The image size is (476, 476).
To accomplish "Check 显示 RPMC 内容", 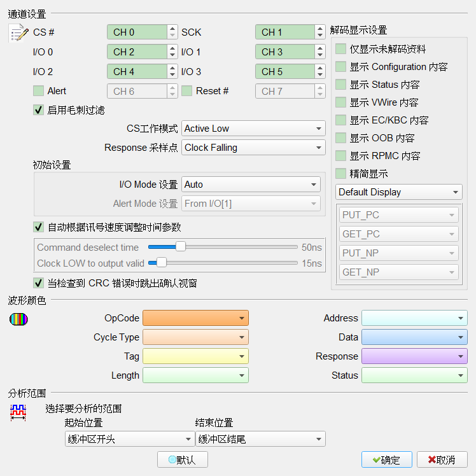I will (341, 156).
